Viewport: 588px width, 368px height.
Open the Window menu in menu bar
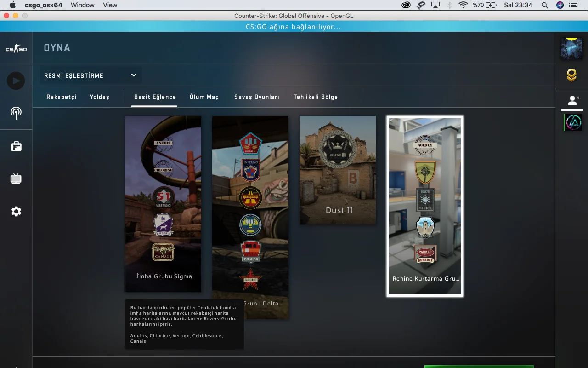(x=83, y=5)
